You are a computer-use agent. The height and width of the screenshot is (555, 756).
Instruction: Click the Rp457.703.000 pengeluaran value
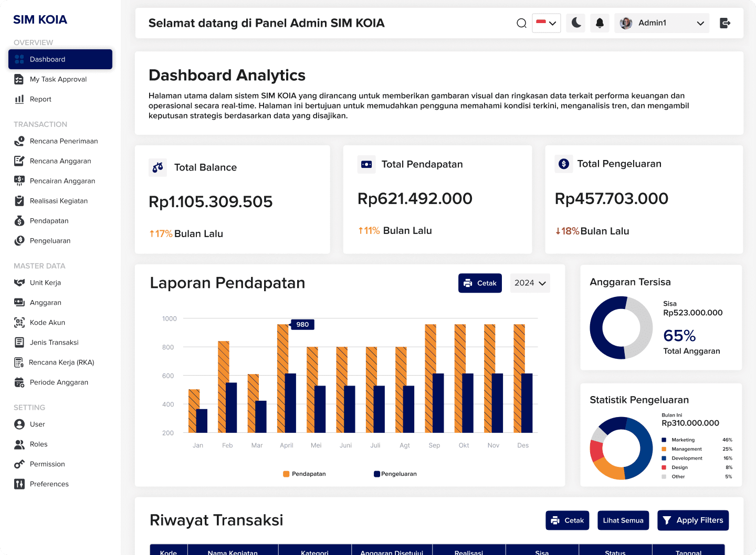click(612, 199)
